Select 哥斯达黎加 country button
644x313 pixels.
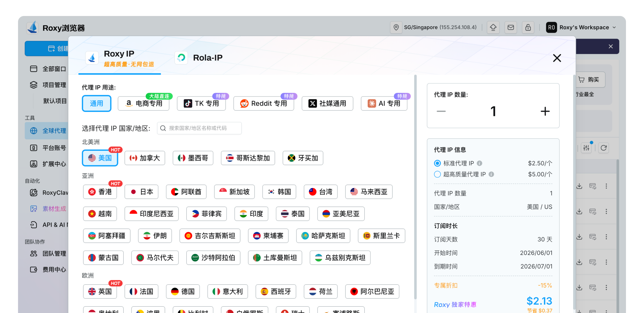(248, 158)
